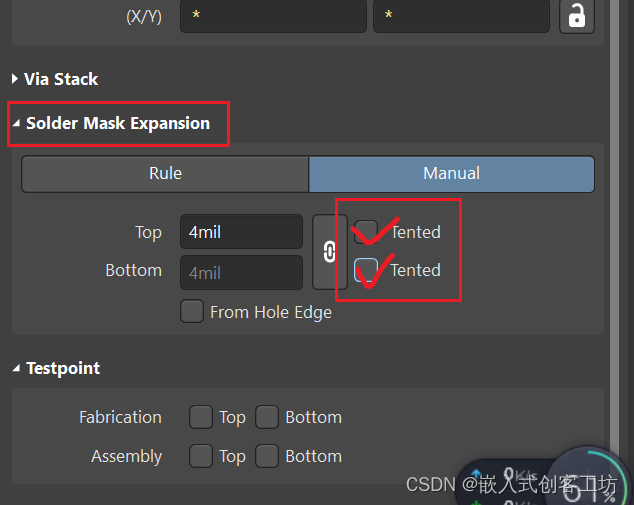Enable the Bottom Tented checkbox

click(x=367, y=270)
